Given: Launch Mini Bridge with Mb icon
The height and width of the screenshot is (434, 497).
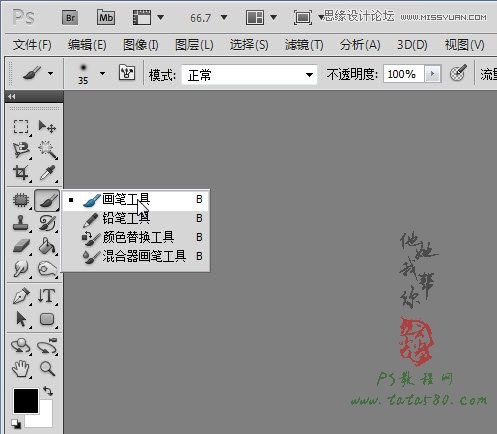Looking at the screenshot, I should pyautogui.click(x=106, y=17).
